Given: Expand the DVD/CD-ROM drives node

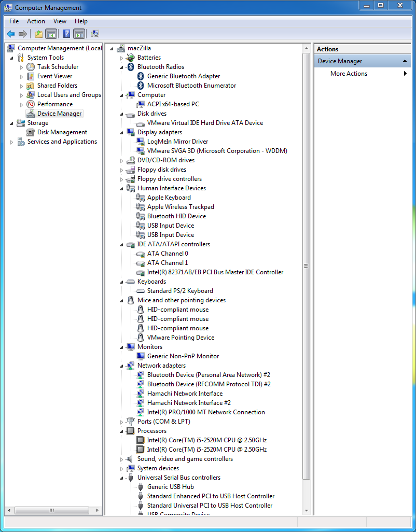Looking at the screenshot, I should pyautogui.click(x=121, y=161).
